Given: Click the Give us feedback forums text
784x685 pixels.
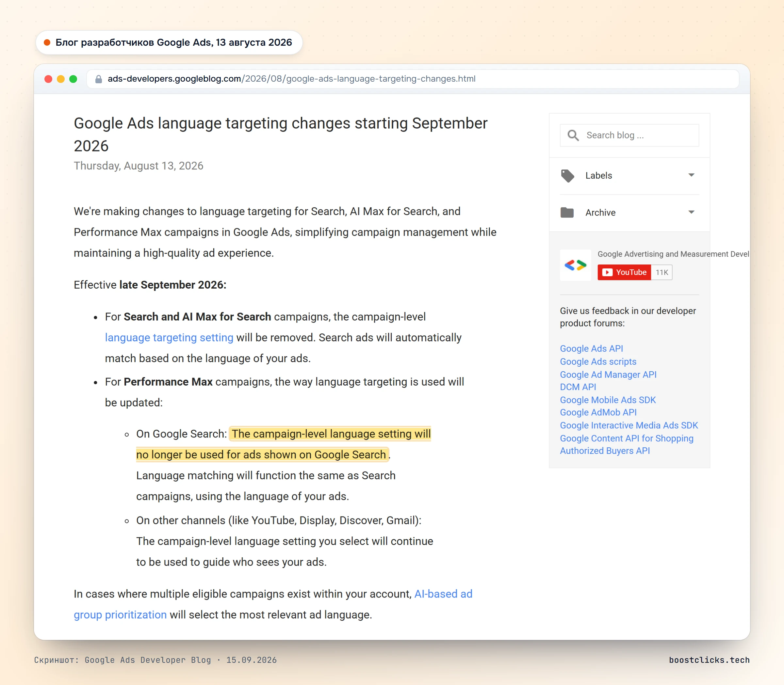Looking at the screenshot, I should tap(628, 317).
